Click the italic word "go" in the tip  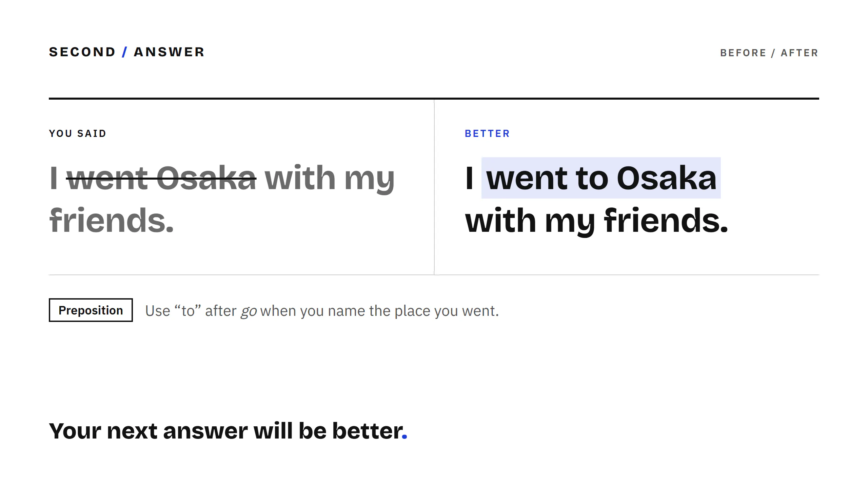(249, 311)
